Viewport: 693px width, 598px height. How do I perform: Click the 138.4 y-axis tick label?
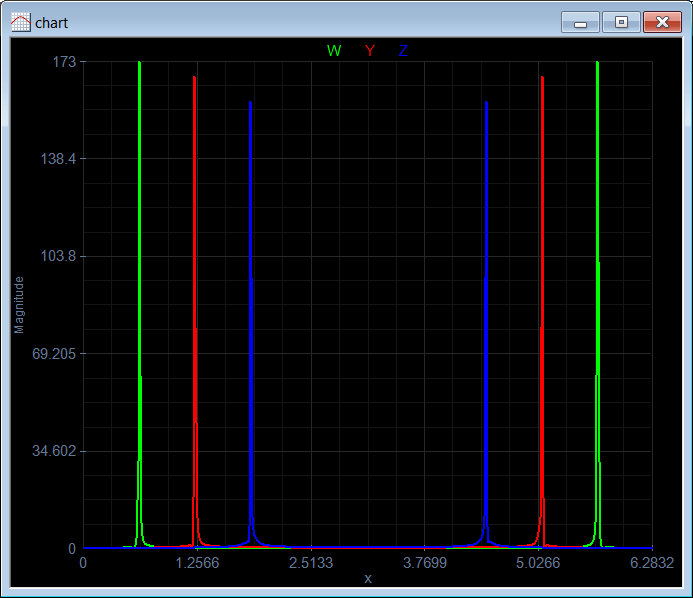58,159
